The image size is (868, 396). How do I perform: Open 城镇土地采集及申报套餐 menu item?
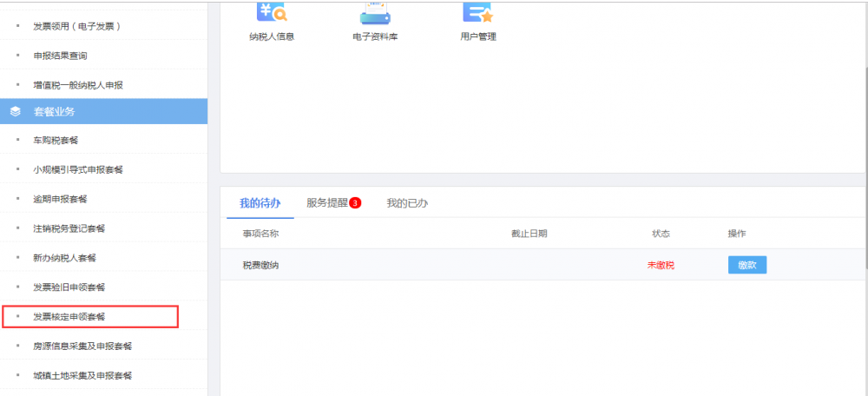point(82,375)
